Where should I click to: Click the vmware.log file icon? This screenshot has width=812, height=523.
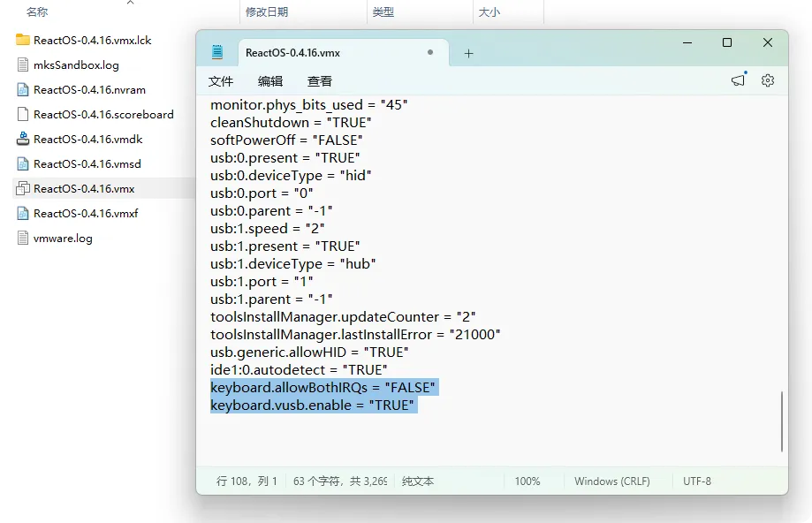point(23,238)
